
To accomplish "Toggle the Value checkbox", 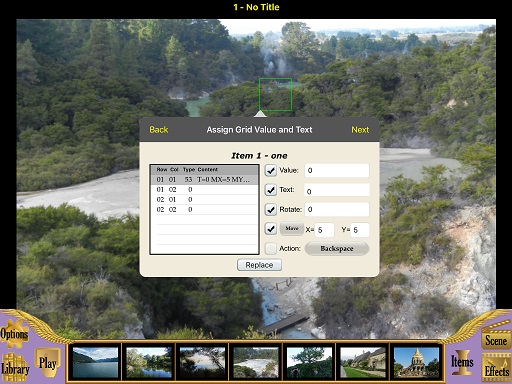I will point(271,170).
